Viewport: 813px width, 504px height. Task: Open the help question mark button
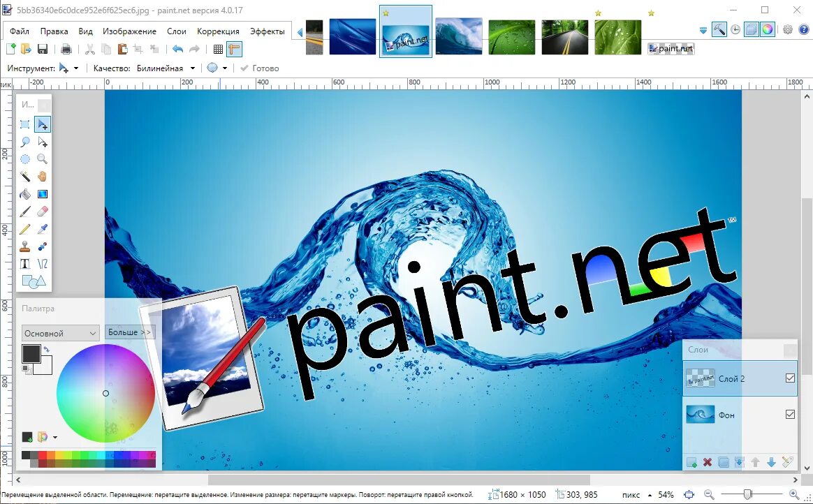click(x=804, y=29)
